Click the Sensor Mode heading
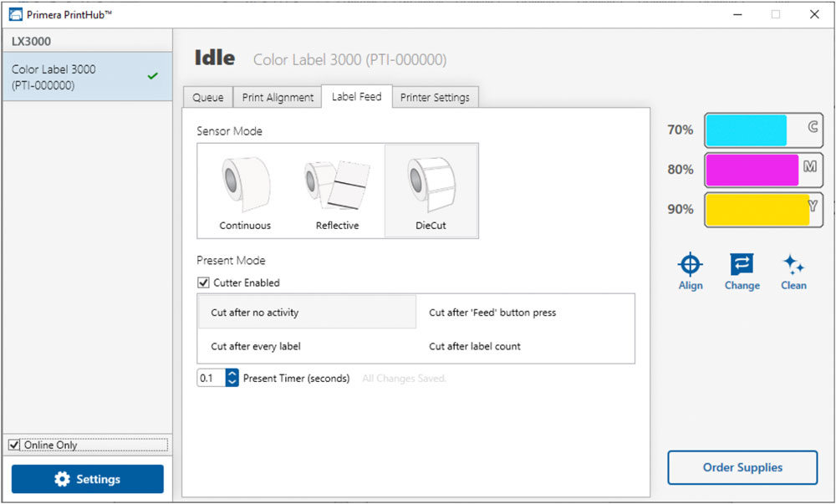Image resolution: width=836 pixels, height=504 pixels. click(x=229, y=131)
